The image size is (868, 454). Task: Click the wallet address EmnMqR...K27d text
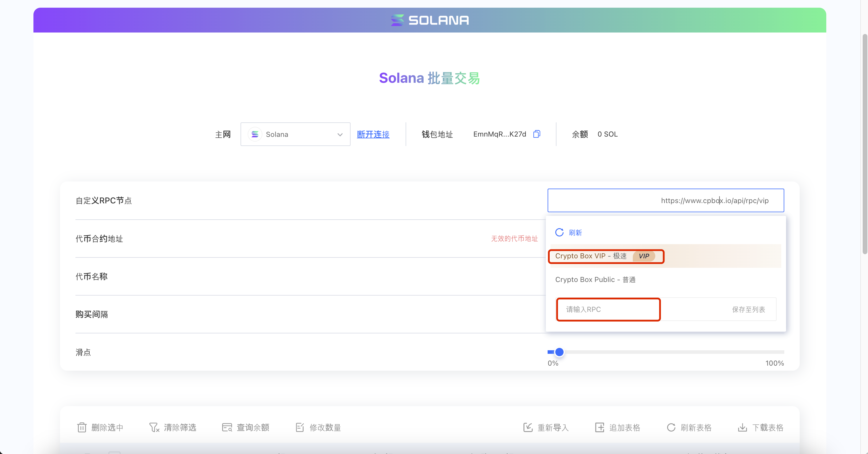500,134
